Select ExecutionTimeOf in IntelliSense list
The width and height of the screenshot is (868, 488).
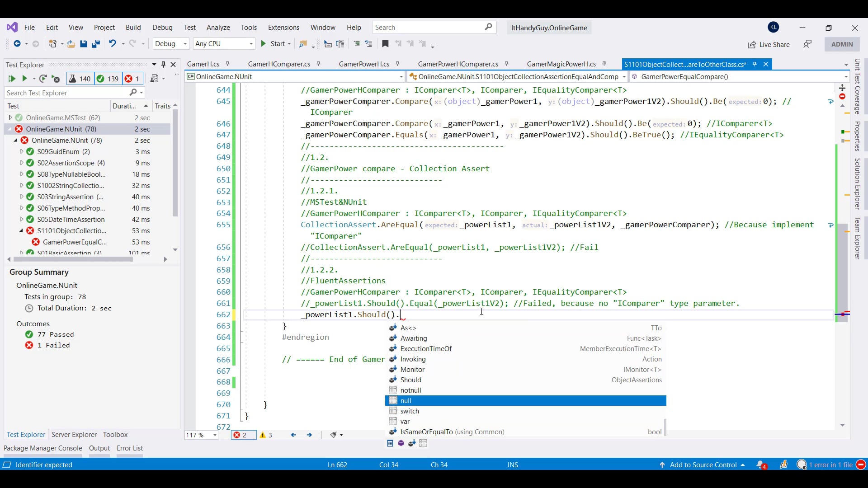click(426, 349)
